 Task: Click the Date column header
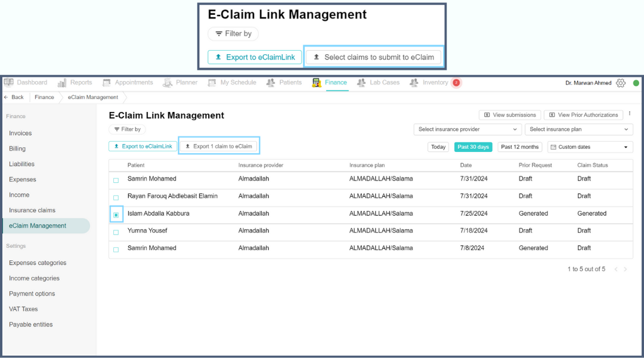coord(466,165)
